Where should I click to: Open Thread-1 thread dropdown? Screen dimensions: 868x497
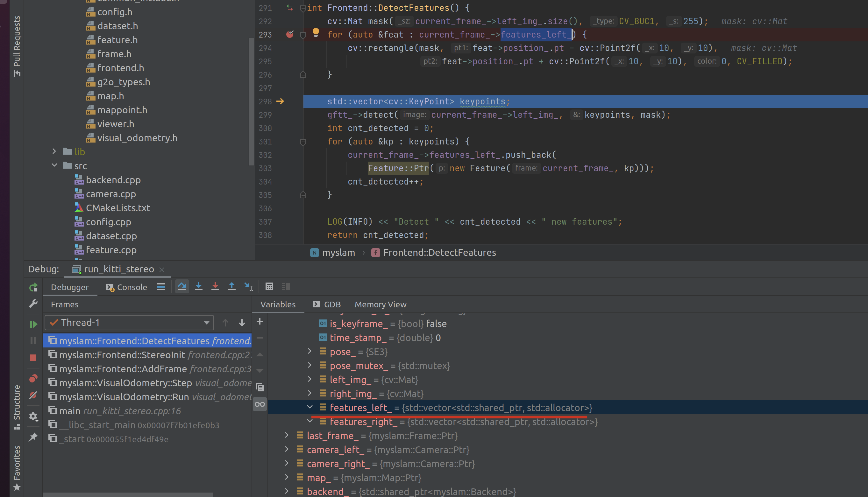pyautogui.click(x=129, y=323)
